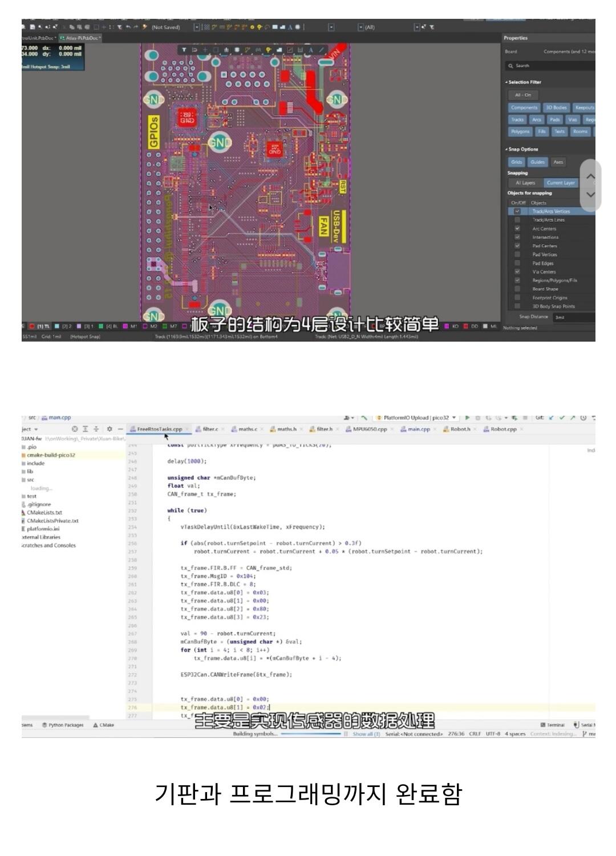Image resolution: width=616 pixels, height=856 pixels.
Task: Enable Track/Arcs Lines snapping checkbox
Action: 517,220
